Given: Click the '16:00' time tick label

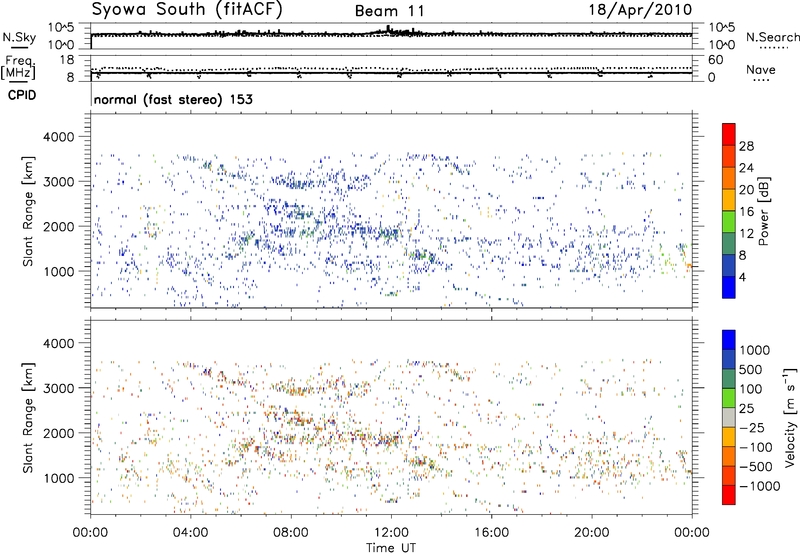Looking at the screenshot, I should point(491,533).
